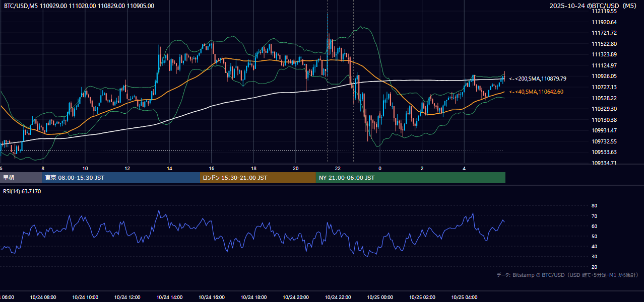Screen dimensions: 644x302
Task: Click the 10/25 02:00 time axis label
Action: coord(422,297)
